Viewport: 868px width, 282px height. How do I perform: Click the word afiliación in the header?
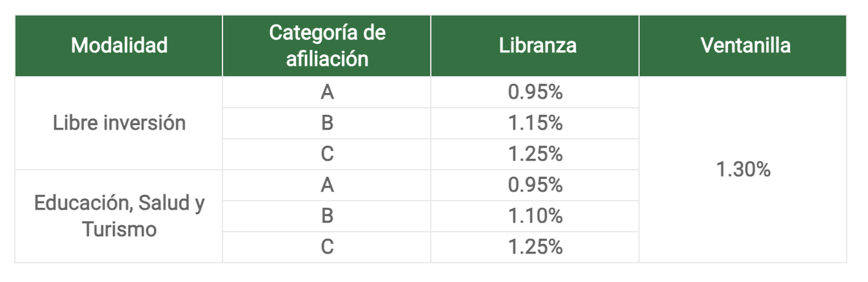(x=328, y=59)
